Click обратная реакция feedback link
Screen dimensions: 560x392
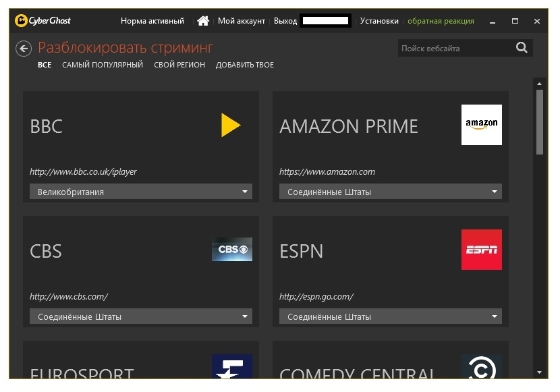pos(441,21)
